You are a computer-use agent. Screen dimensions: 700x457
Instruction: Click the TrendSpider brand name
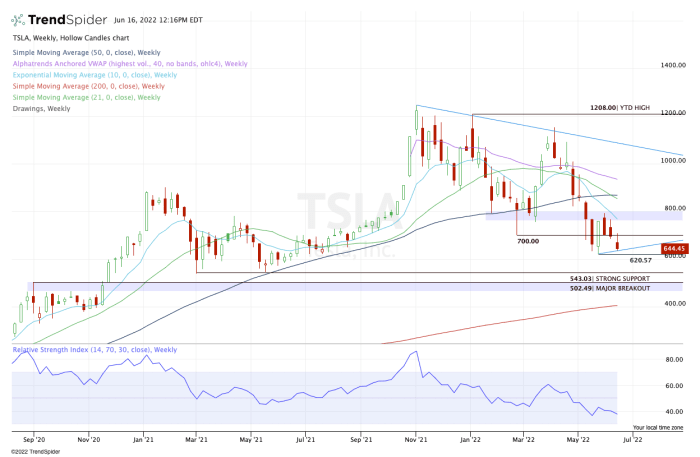tap(67, 20)
